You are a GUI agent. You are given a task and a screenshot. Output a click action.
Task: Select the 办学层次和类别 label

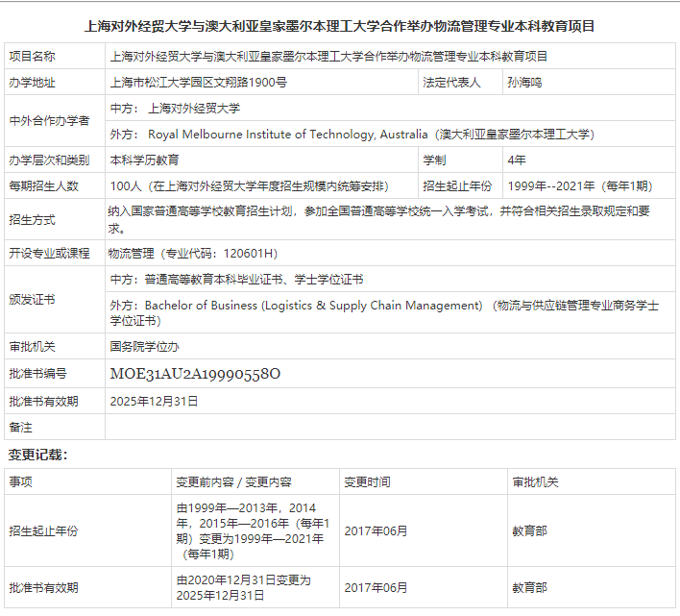click(x=49, y=160)
